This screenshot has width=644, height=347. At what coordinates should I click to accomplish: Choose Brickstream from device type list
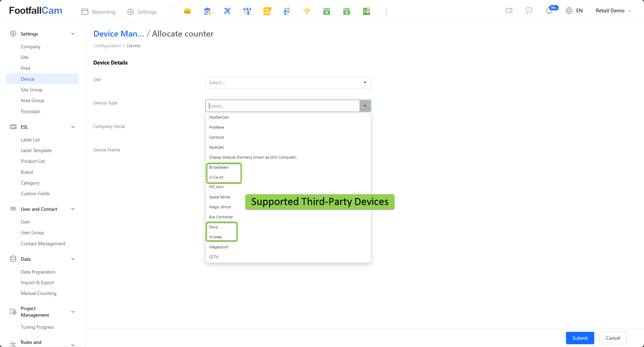point(288,167)
